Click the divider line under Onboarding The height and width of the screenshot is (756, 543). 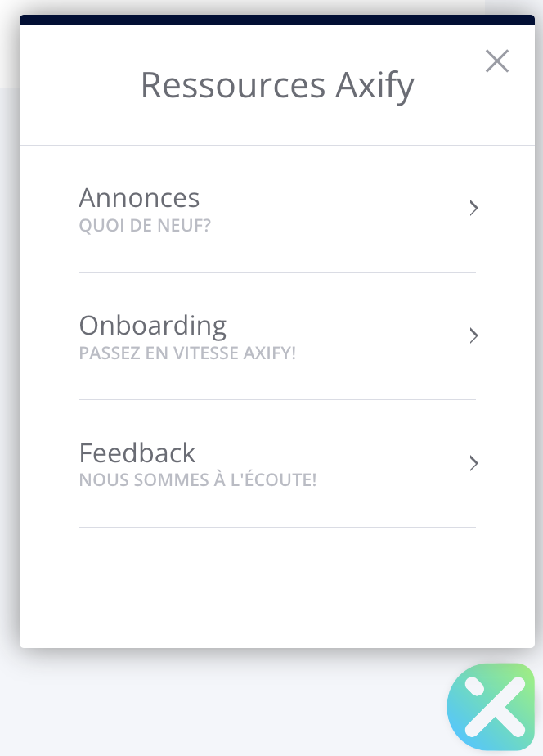[x=277, y=400]
